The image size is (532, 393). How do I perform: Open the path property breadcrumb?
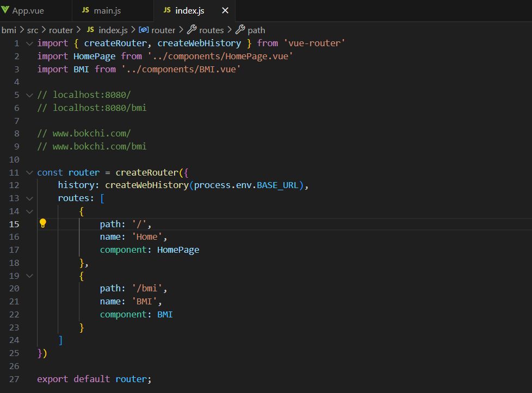coord(256,30)
